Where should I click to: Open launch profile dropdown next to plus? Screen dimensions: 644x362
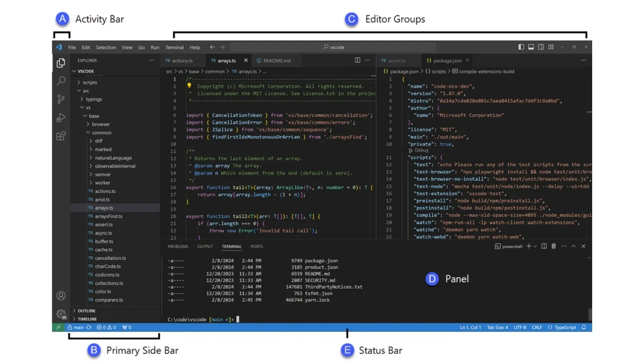535,247
